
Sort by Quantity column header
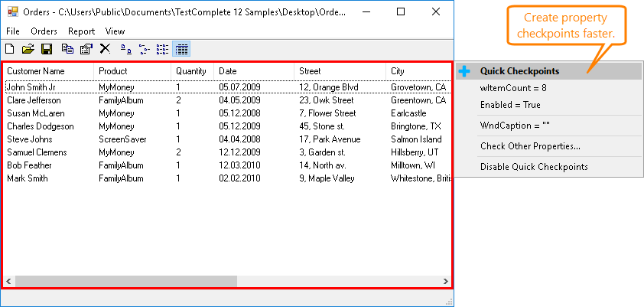(192, 71)
